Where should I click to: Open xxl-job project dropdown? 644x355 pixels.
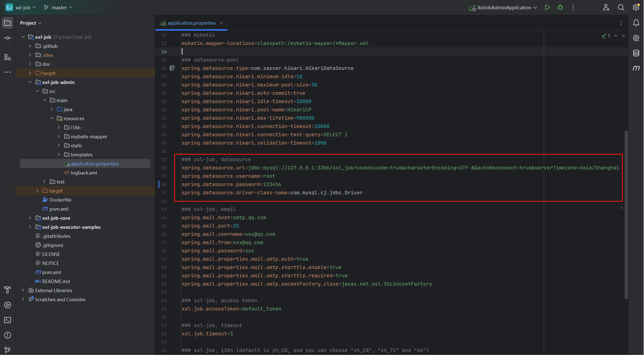click(21, 8)
